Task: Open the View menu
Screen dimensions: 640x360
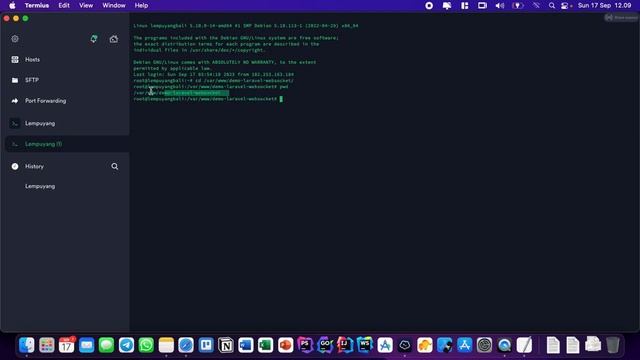Action: point(86,5)
